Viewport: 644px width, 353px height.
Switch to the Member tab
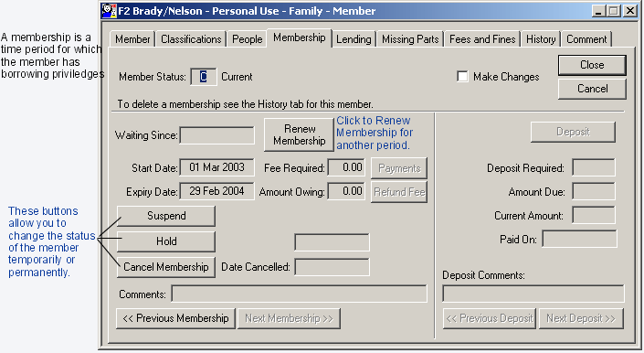(132, 39)
